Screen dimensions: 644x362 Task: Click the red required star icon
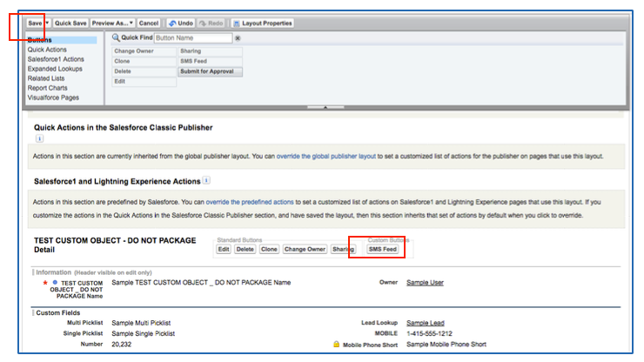pos(45,283)
